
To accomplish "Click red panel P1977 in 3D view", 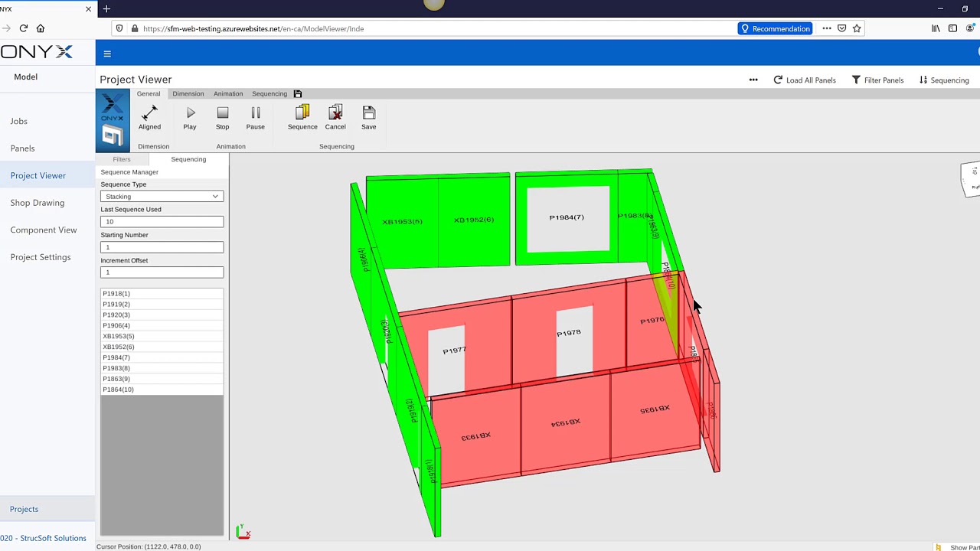I will (x=454, y=350).
